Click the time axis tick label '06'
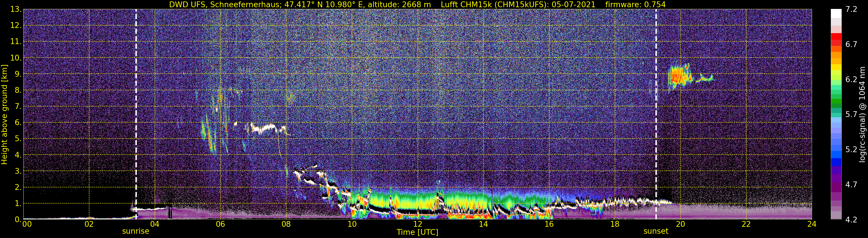 (220, 224)
